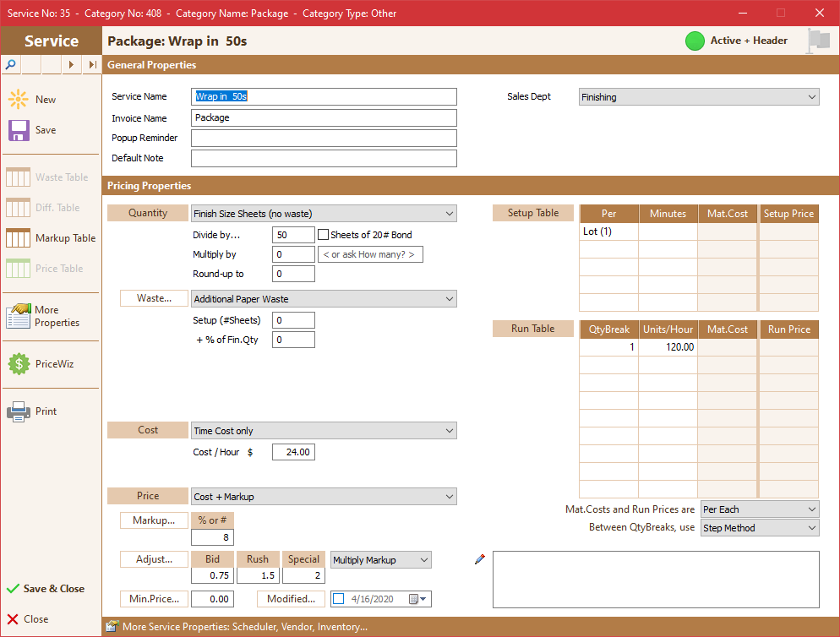Jump to the last service record arrow
The height and width of the screenshot is (637, 840).
[92, 65]
